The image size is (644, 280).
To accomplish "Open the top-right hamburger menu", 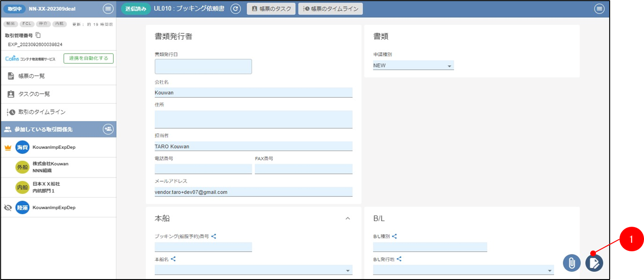I will click(x=600, y=9).
